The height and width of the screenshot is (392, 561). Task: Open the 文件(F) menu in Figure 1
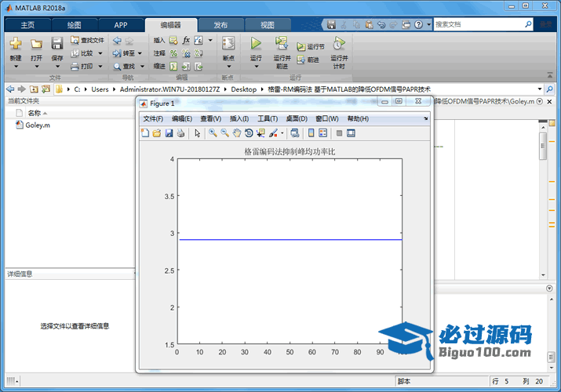pyautogui.click(x=153, y=118)
